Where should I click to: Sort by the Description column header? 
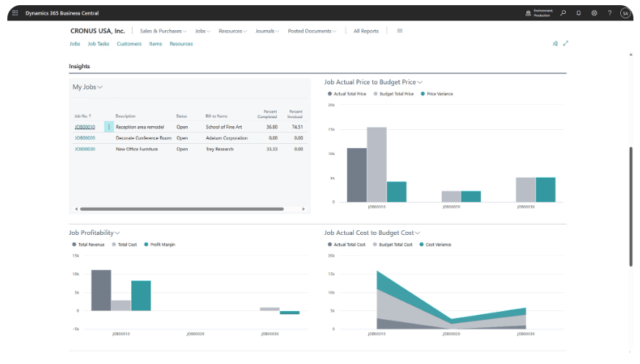126,116
